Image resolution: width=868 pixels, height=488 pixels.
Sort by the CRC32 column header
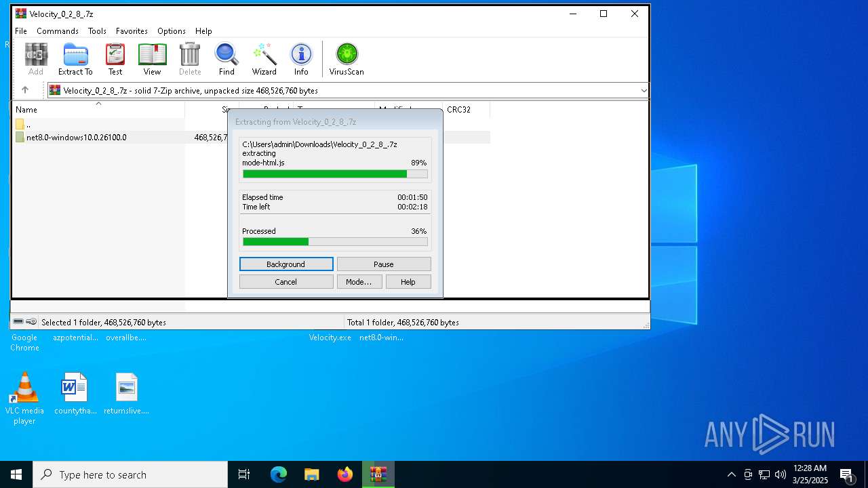tap(466, 109)
